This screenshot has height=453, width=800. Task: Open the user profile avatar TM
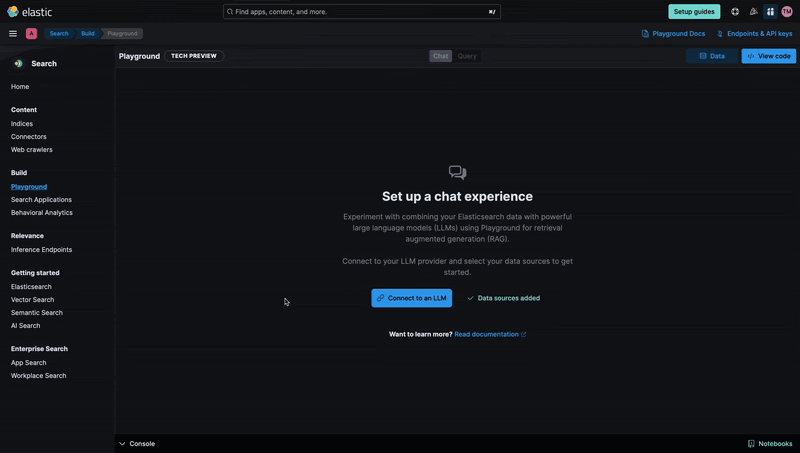click(787, 12)
